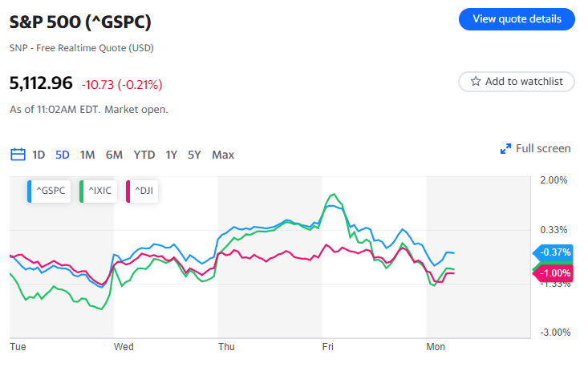
Task: Show year-to-date YTD range
Action: coord(144,155)
